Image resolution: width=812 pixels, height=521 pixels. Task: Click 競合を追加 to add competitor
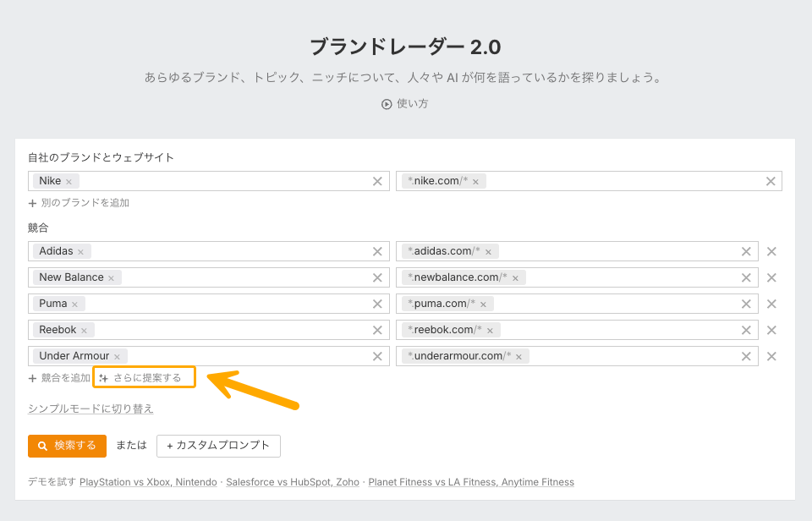pyautogui.click(x=59, y=378)
